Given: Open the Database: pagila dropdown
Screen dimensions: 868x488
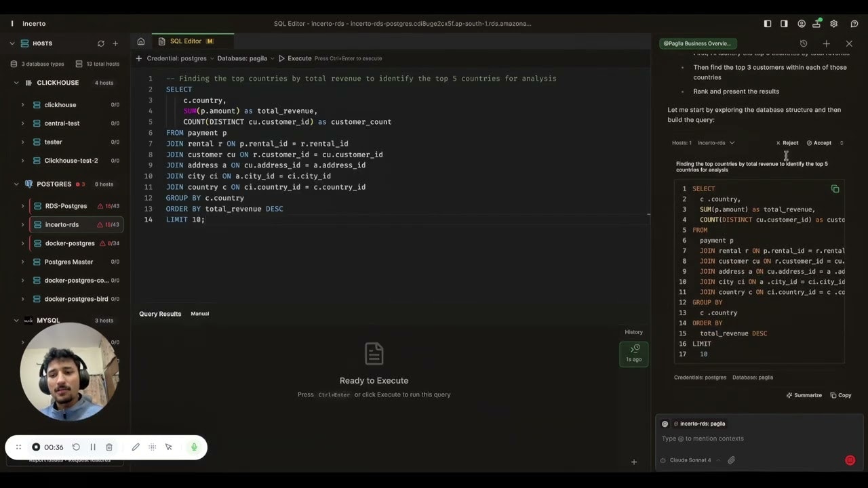Looking at the screenshot, I should pos(245,58).
